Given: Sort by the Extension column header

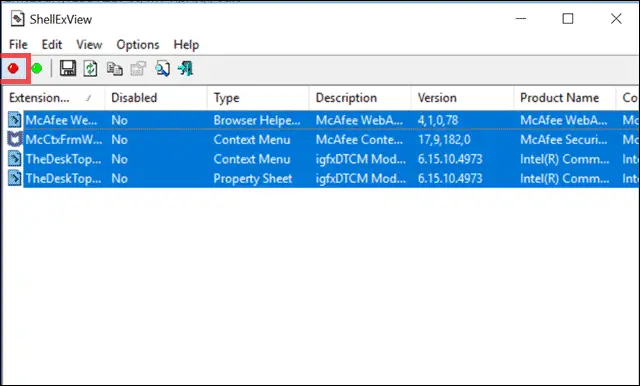Looking at the screenshot, I should (x=53, y=98).
